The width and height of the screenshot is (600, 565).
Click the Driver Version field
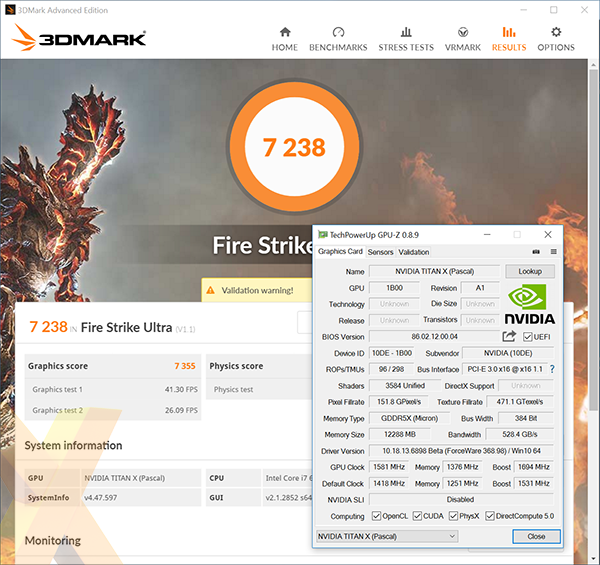(461, 451)
